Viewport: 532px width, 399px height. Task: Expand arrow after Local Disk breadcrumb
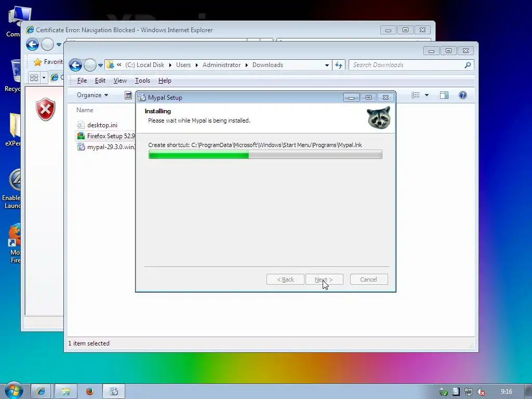170,65
